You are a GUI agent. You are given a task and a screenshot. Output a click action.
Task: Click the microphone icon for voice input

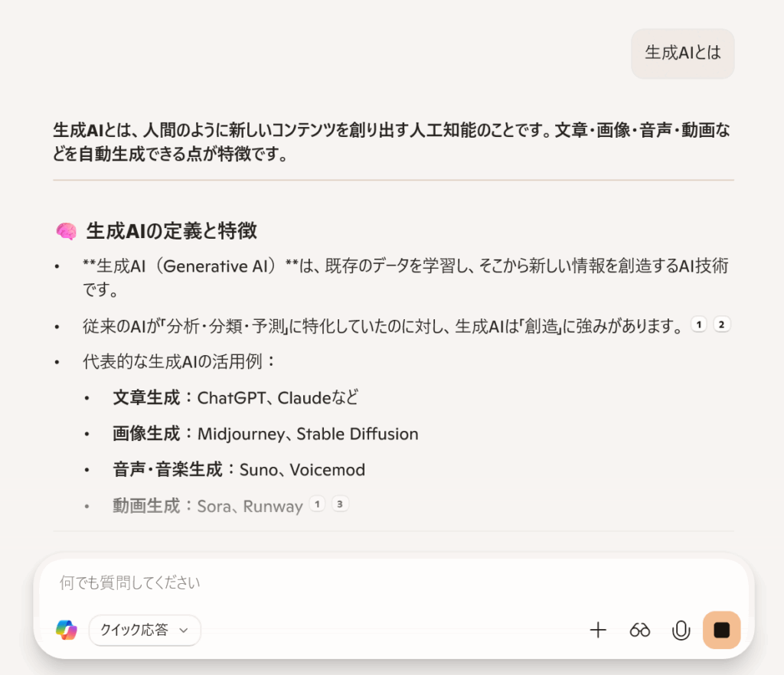point(681,630)
